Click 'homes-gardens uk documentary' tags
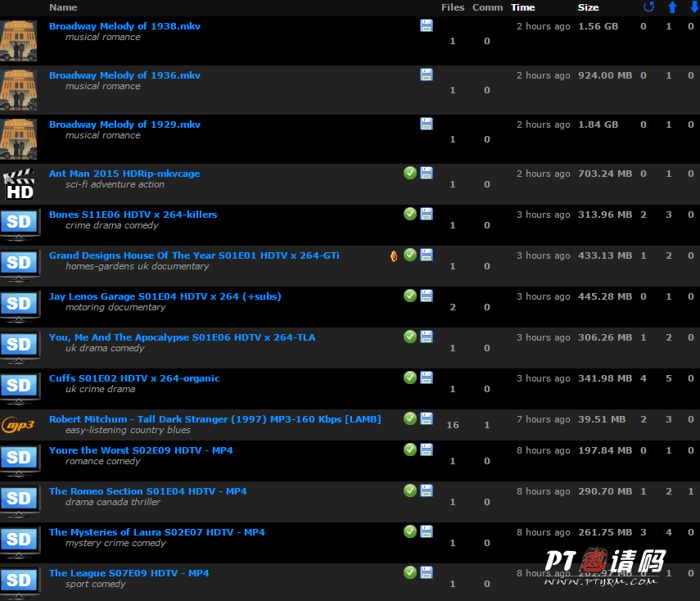Image resolution: width=700 pixels, height=601 pixels. coord(137,266)
